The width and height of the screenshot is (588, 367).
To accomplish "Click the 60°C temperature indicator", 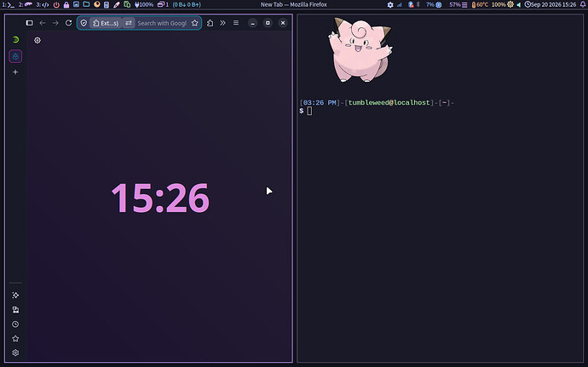I will (x=480, y=5).
